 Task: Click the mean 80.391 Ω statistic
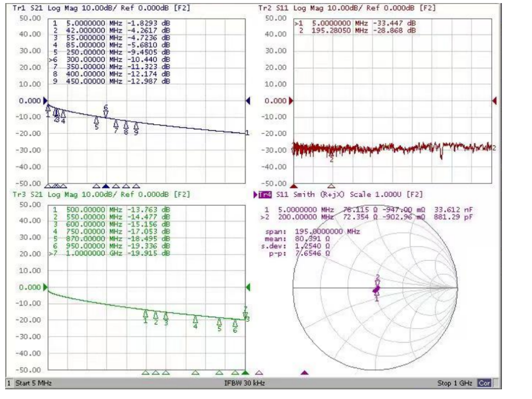click(x=298, y=239)
